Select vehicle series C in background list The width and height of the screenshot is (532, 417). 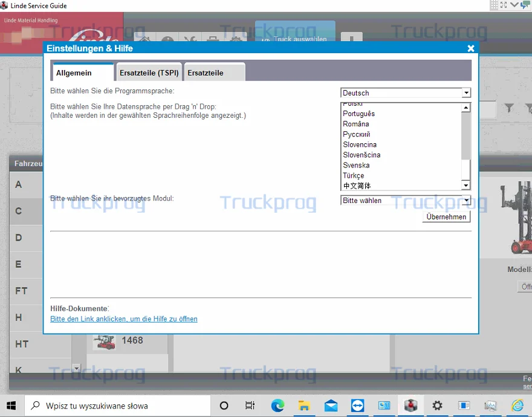click(26, 211)
